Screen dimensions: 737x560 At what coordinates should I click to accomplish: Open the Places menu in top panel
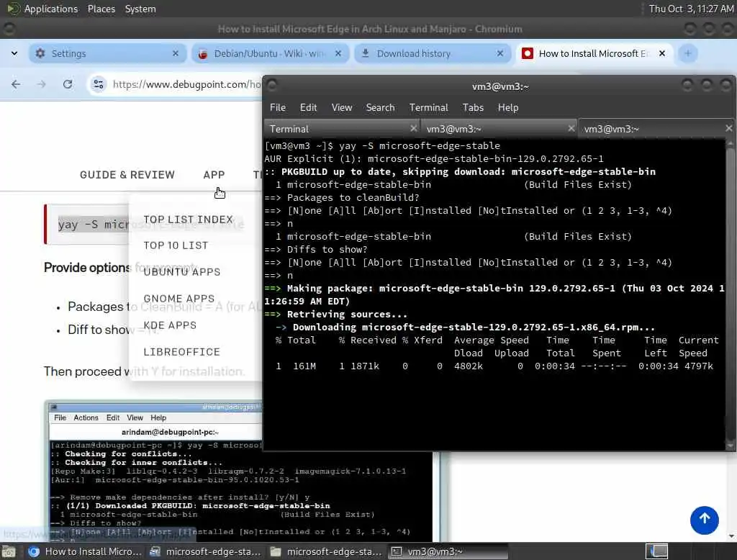pos(101,9)
